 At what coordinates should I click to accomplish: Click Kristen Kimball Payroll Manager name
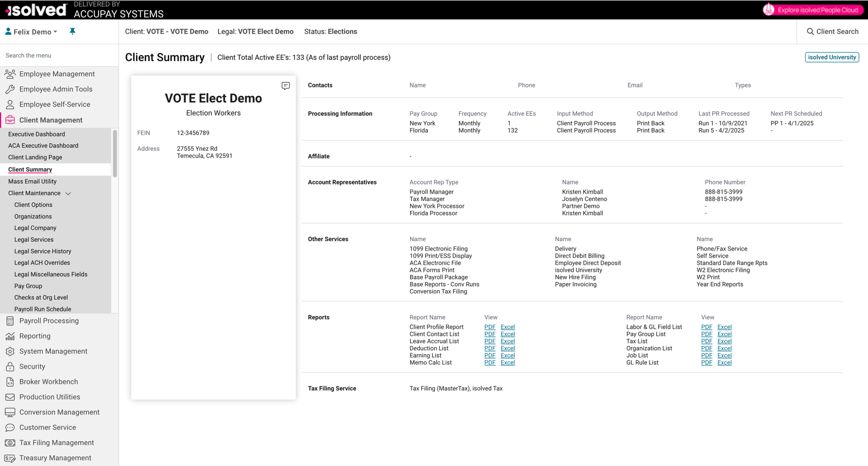click(582, 192)
